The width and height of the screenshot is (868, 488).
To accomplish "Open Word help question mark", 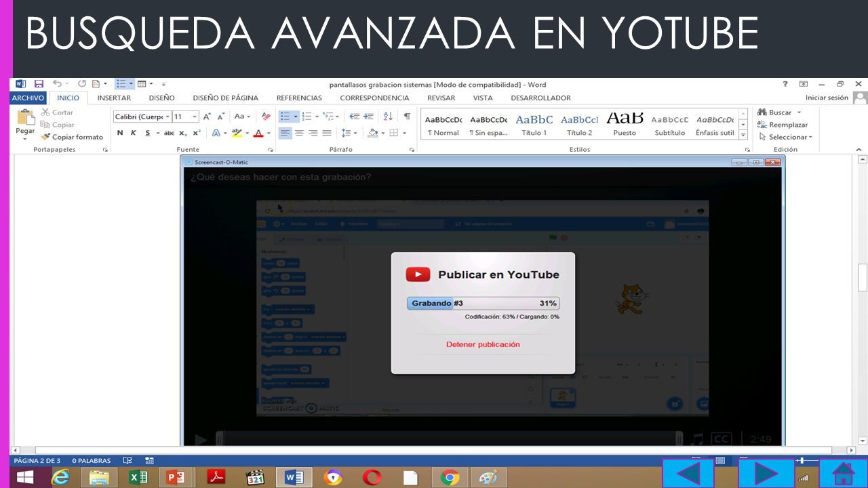I will pyautogui.click(x=785, y=84).
